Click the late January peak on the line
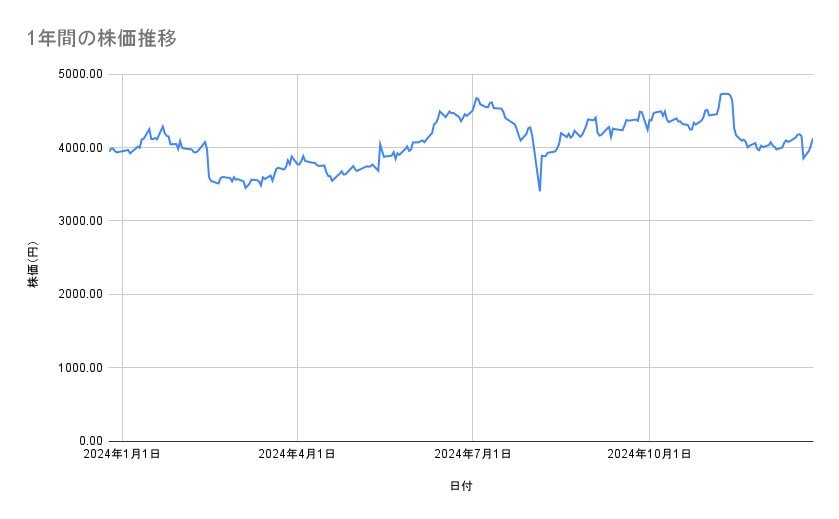The image size is (839, 519). pyautogui.click(x=163, y=126)
